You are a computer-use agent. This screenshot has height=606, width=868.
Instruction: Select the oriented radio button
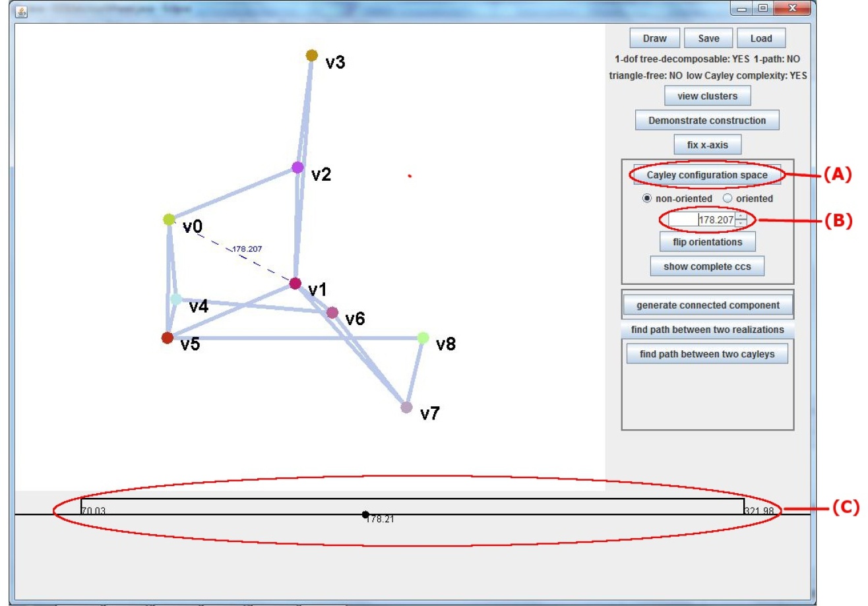(x=728, y=198)
